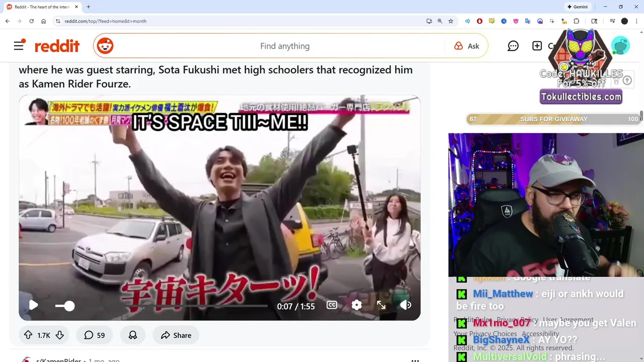Enter fullscreen mode for the video
The width and height of the screenshot is (644, 362).
(381, 305)
